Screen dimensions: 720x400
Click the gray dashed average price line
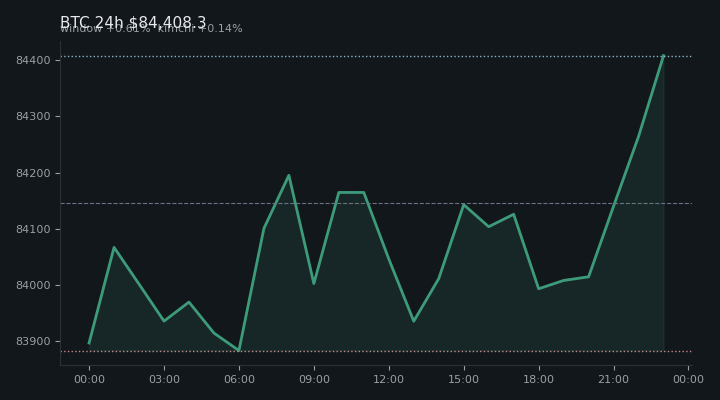[376, 203]
